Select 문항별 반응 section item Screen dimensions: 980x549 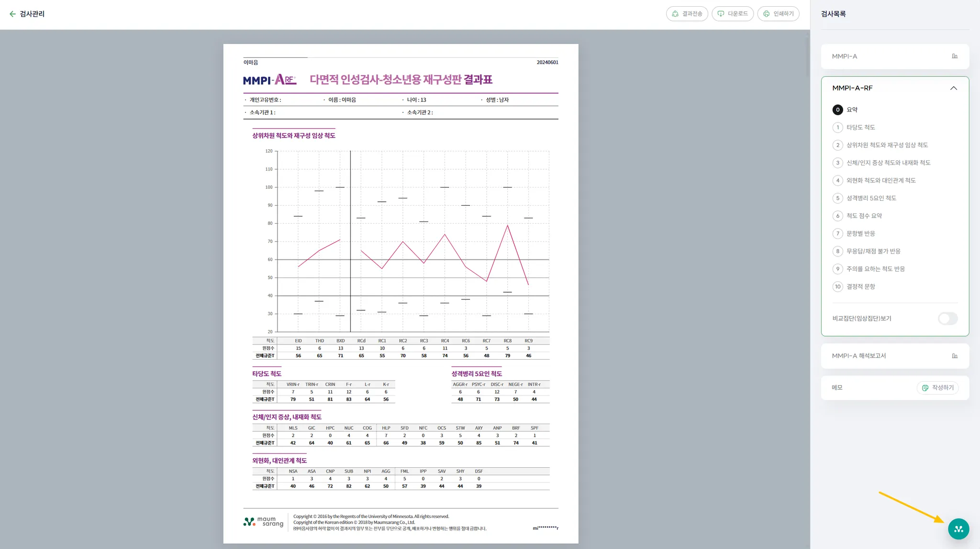[860, 233]
